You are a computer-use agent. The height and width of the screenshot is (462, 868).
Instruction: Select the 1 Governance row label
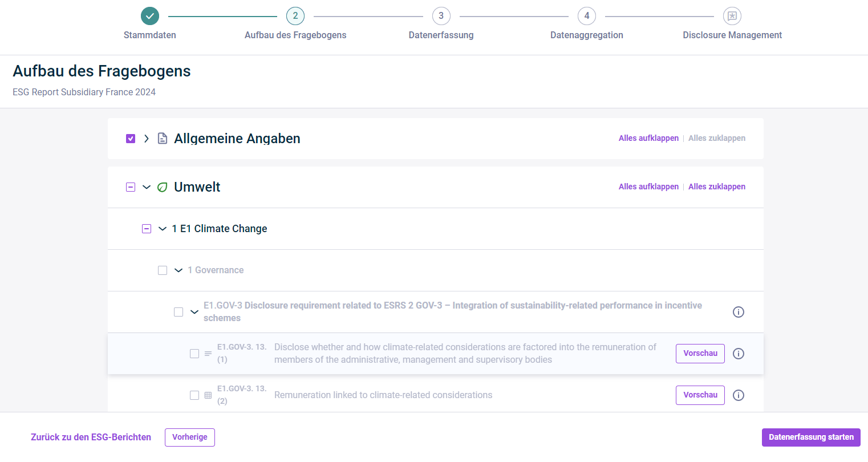pyautogui.click(x=216, y=270)
